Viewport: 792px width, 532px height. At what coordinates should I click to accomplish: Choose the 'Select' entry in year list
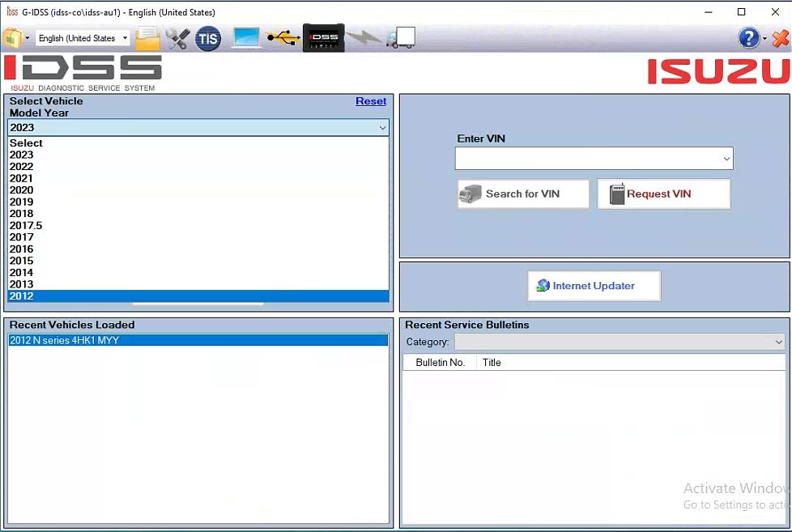[x=198, y=143]
